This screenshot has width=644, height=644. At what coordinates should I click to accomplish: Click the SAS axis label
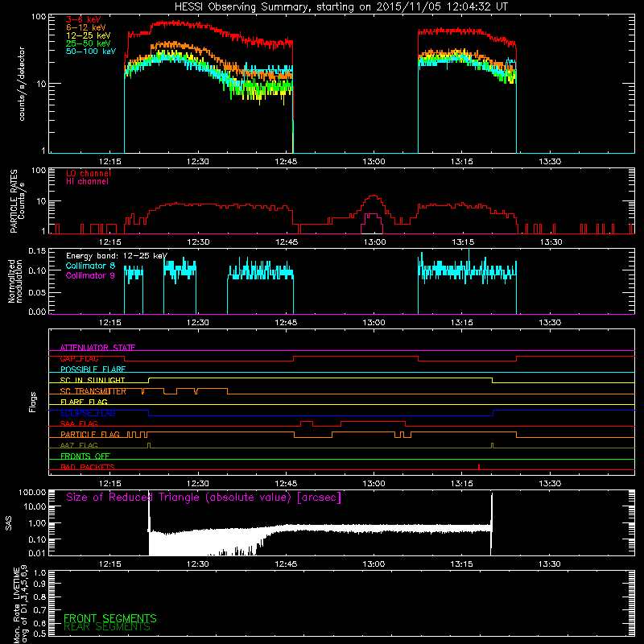click(9, 522)
